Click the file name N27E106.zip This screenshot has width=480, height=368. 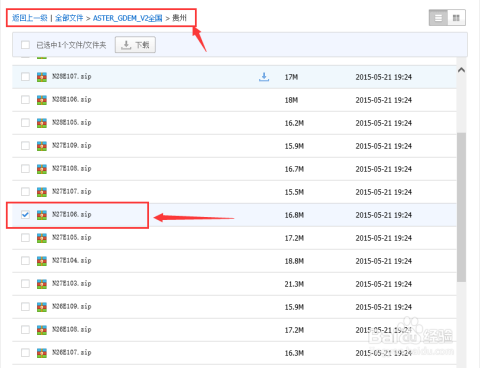(x=72, y=215)
